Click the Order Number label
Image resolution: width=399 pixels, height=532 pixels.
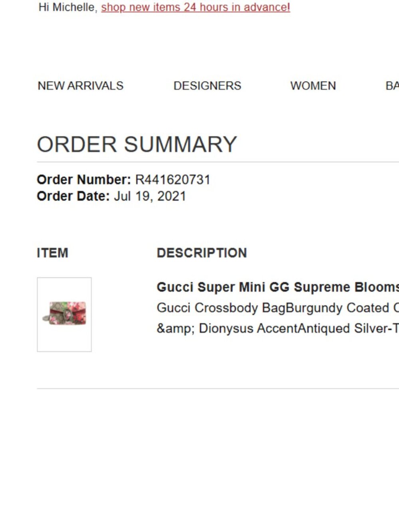pyautogui.click(x=84, y=180)
